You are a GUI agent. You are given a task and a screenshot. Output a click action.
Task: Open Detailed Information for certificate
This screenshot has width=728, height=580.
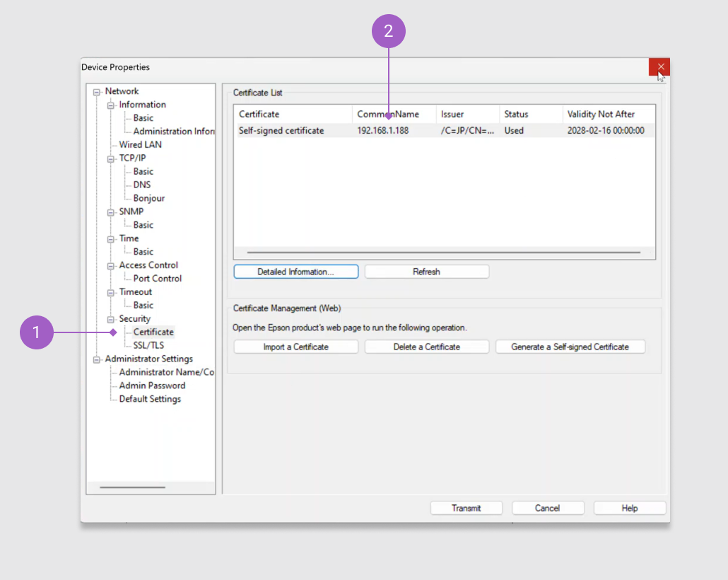point(295,272)
